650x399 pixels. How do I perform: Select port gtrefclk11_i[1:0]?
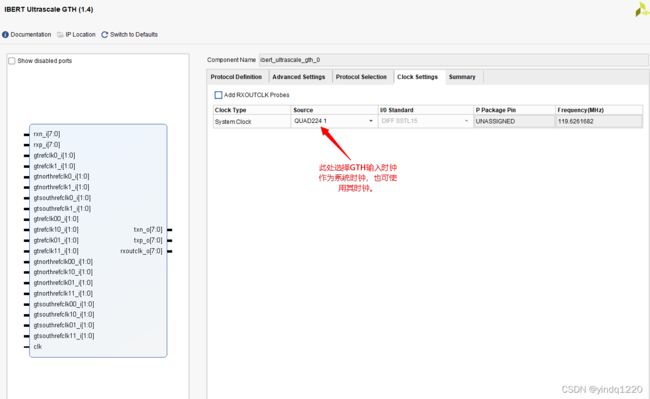56,251
